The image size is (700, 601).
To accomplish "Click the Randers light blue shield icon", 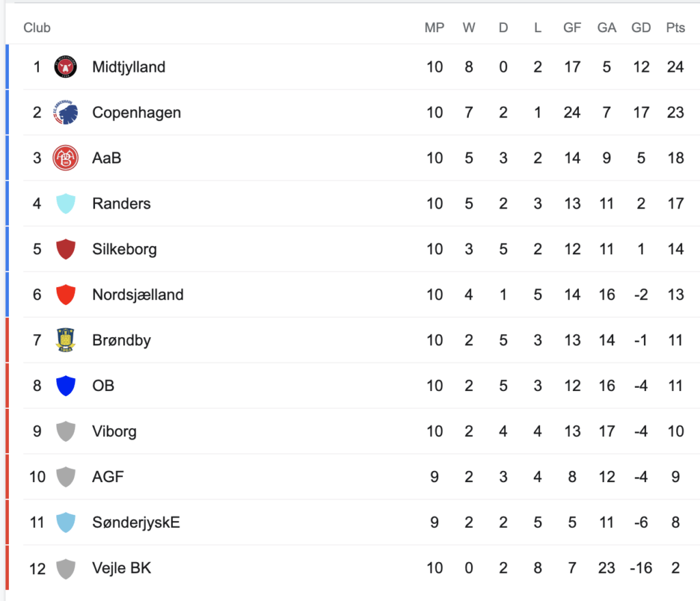I will [x=66, y=204].
